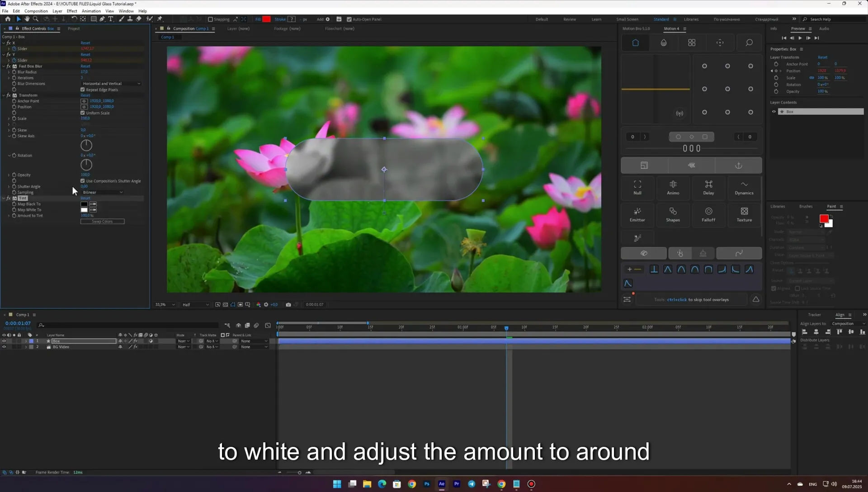This screenshot has width=868, height=492.
Task: Take a snapshot with the camera icon
Action: point(288,305)
